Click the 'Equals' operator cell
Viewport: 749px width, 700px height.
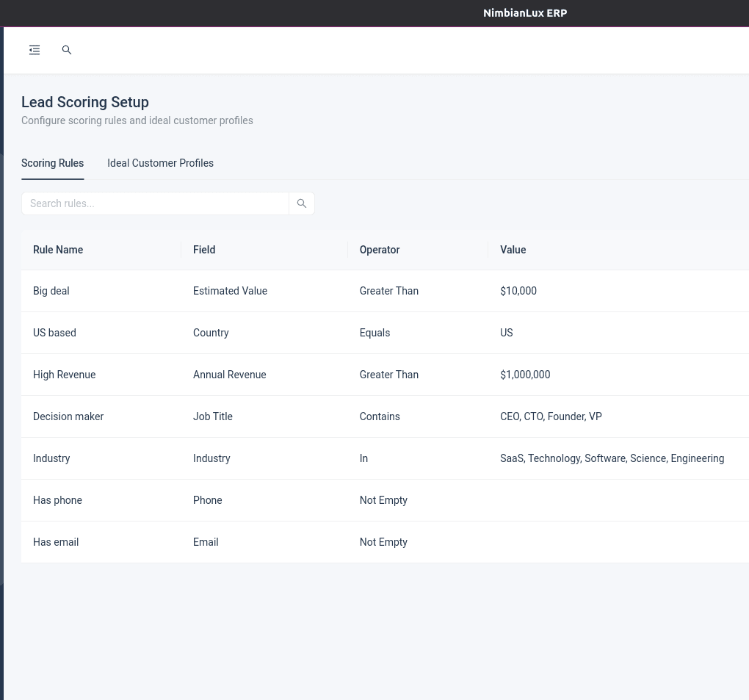374,333
